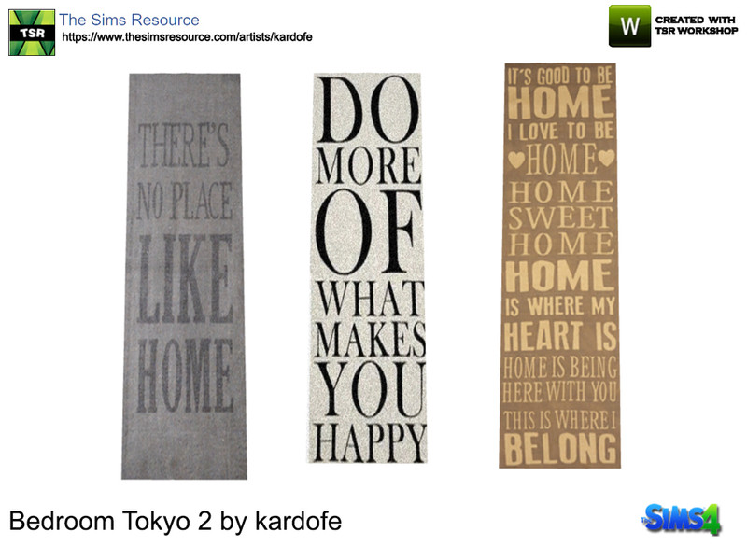Open the kardofe artist URL
This screenshot has height=560, width=747.
coord(188,37)
